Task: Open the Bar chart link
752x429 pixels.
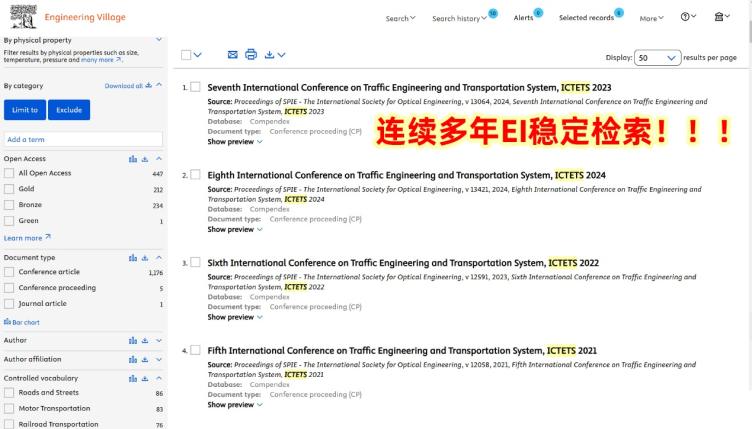Action: coord(22,322)
